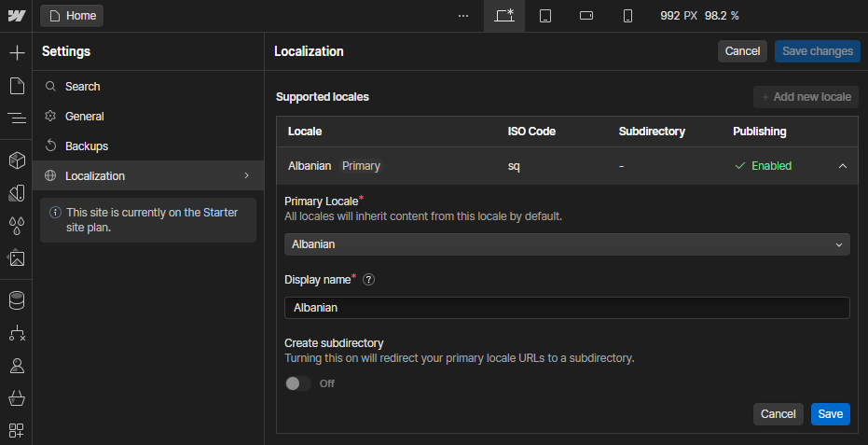
Task: Open the Ecommerce basket icon
Action: [x=16, y=398]
